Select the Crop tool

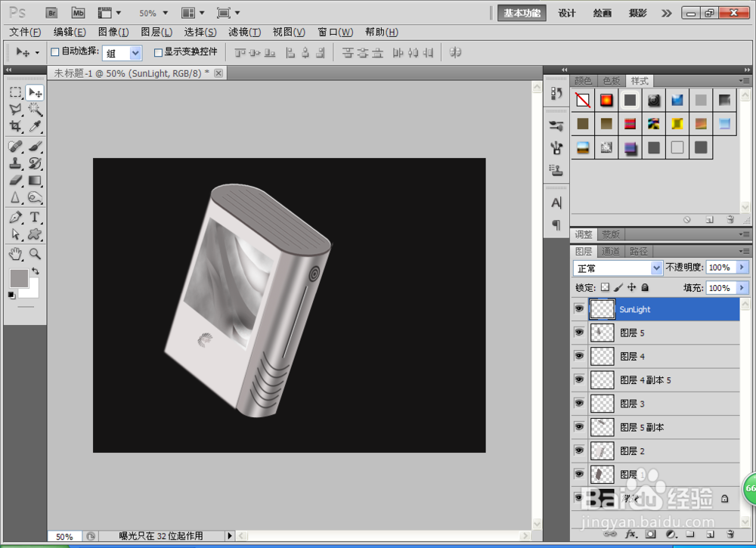(x=15, y=126)
